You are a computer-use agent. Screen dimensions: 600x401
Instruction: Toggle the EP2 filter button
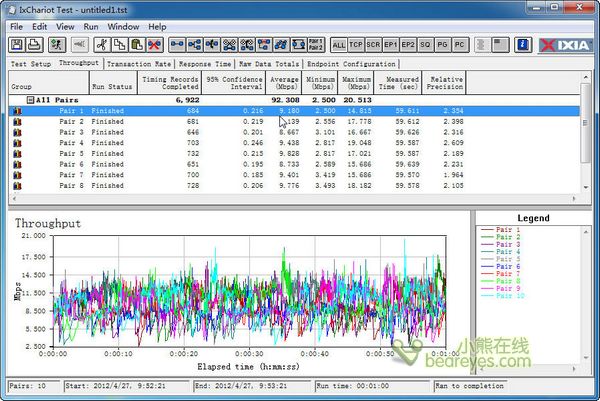(408, 45)
